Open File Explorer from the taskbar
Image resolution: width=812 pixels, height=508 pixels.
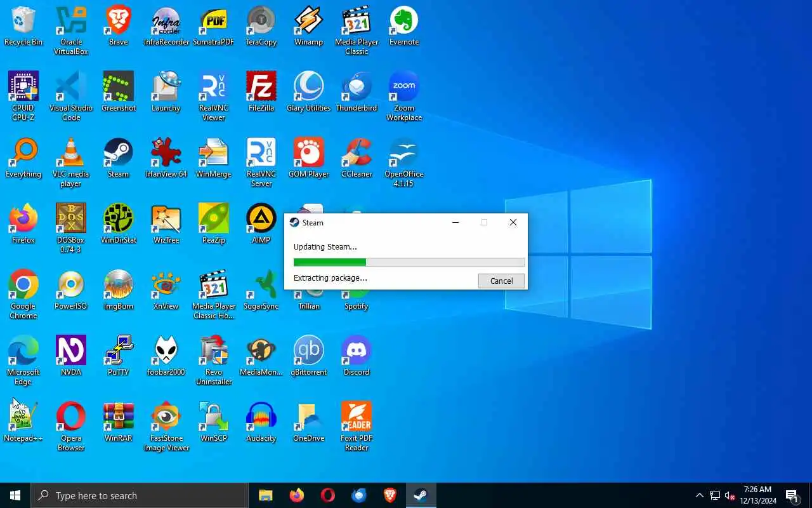point(266,495)
